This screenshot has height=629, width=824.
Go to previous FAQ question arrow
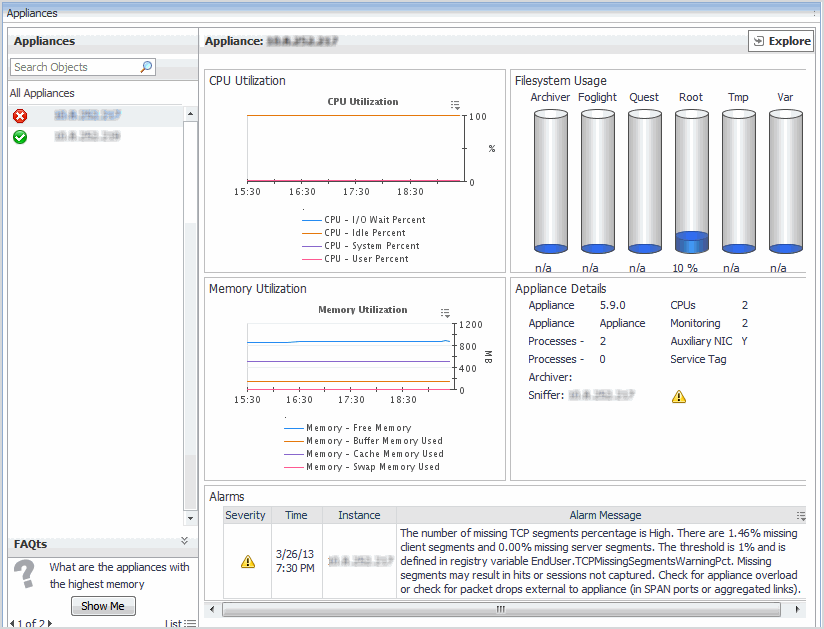click(x=11, y=623)
